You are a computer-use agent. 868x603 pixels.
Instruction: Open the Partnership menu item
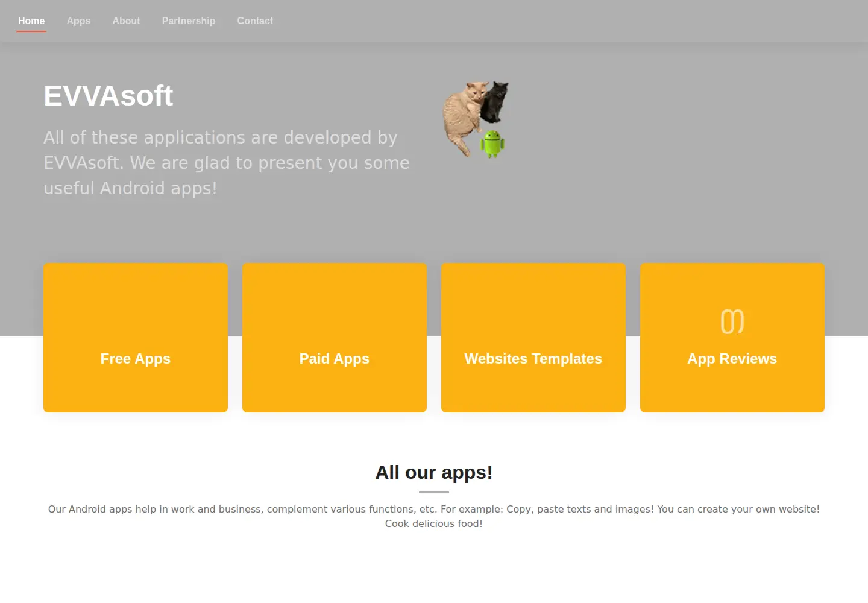point(189,21)
